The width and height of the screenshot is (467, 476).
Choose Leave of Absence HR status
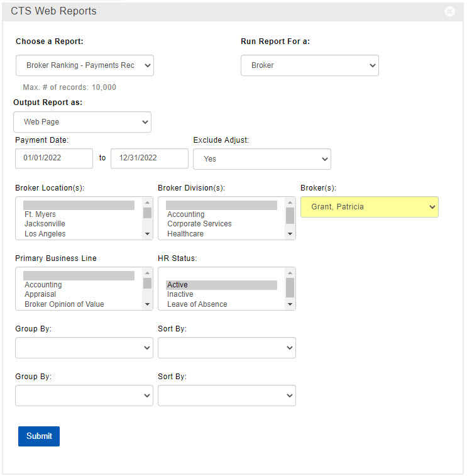[197, 304]
